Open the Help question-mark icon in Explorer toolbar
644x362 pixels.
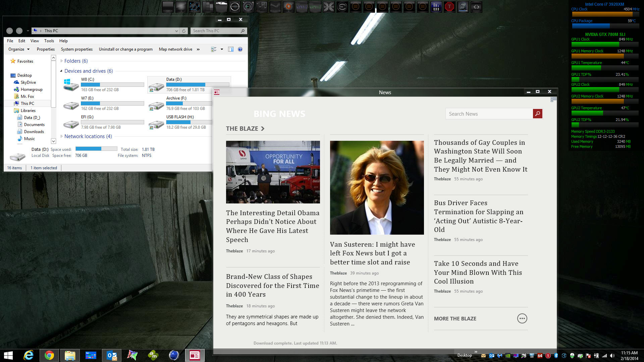click(x=240, y=49)
